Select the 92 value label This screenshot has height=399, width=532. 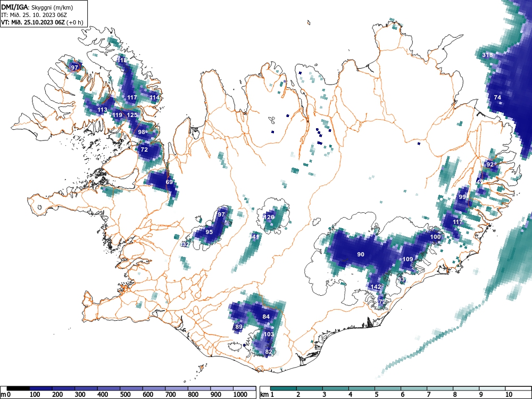click(x=490, y=164)
